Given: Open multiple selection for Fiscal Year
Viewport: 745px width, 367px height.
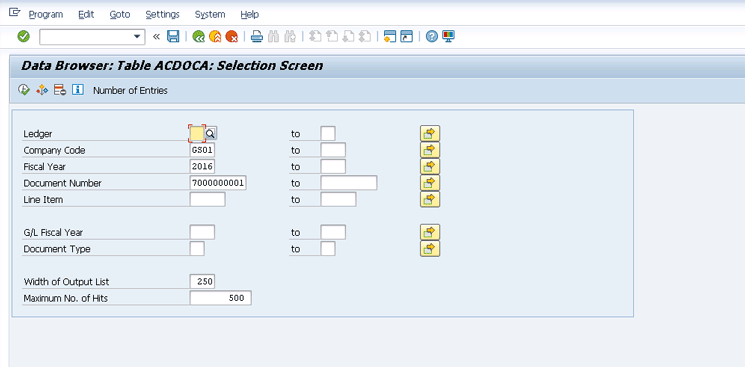Looking at the screenshot, I should point(430,166).
